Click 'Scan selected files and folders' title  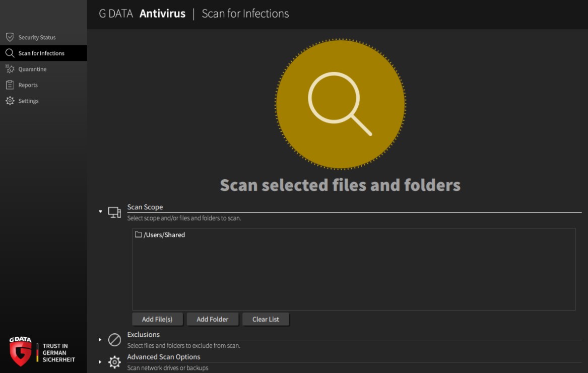click(x=340, y=185)
